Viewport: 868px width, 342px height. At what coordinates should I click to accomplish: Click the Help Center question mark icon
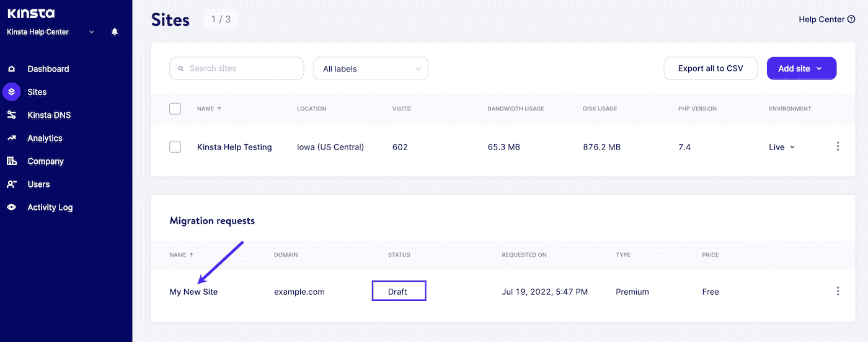(852, 19)
